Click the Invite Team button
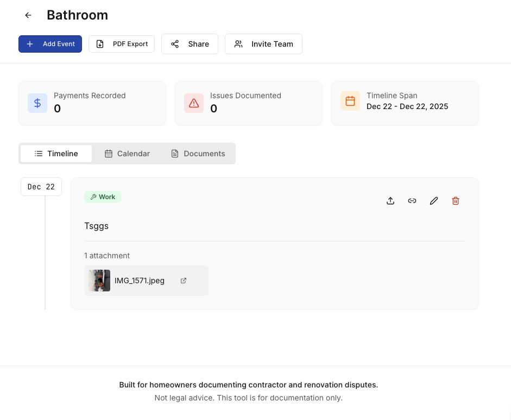The image size is (511, 420). (263, 44)
